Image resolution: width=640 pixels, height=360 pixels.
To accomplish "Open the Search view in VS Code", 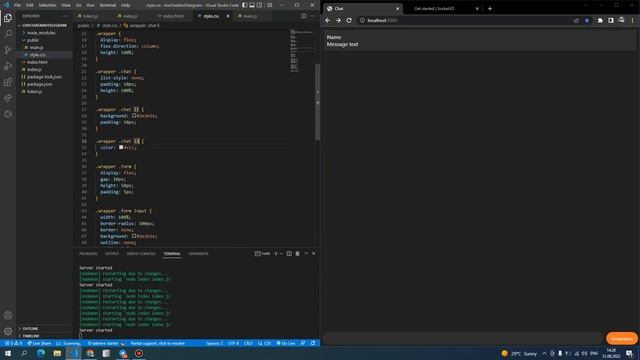I will pyautogui.click(x=8, y=34).
